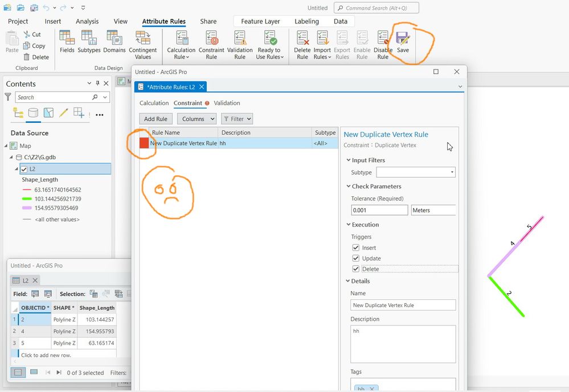Click the Constraint Rule icon
The width and height of the screenshot is (569, 392).
[x=211, y=45]
